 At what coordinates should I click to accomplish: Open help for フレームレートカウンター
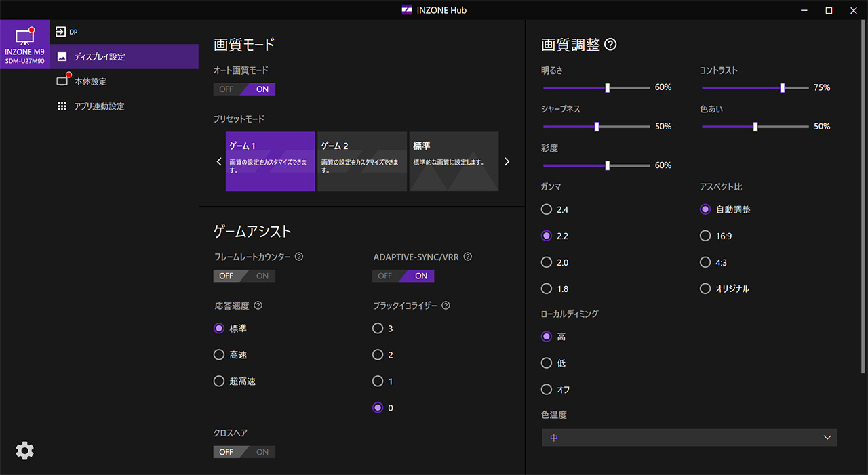click(x=299, y=257)
